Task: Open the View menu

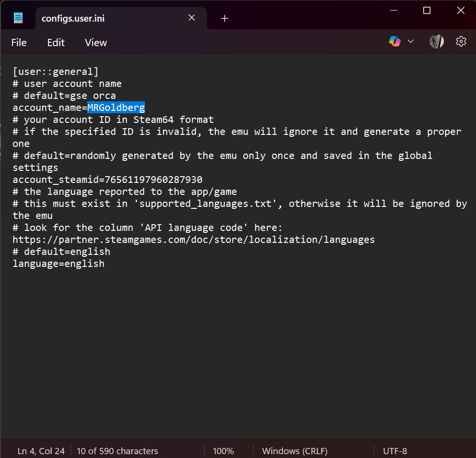Action: [x=96, y=43]
